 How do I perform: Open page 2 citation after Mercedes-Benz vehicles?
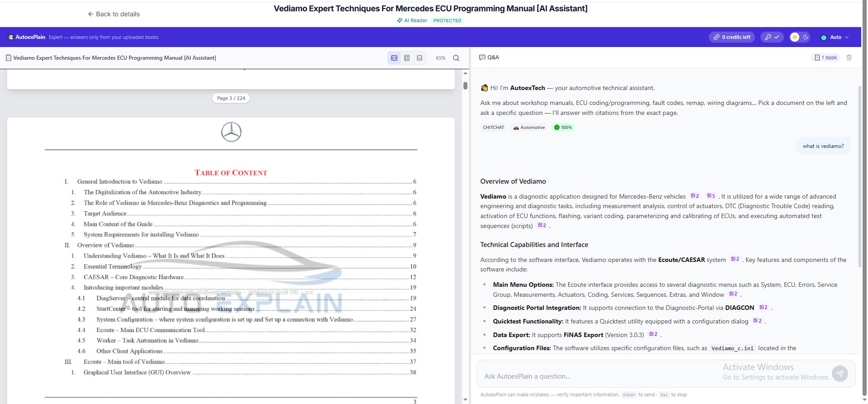pos(695,196)
